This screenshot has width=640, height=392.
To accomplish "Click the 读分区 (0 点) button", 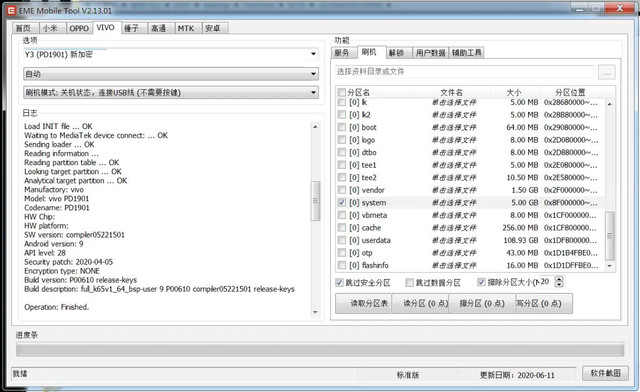I will click(x=420, y=304).
